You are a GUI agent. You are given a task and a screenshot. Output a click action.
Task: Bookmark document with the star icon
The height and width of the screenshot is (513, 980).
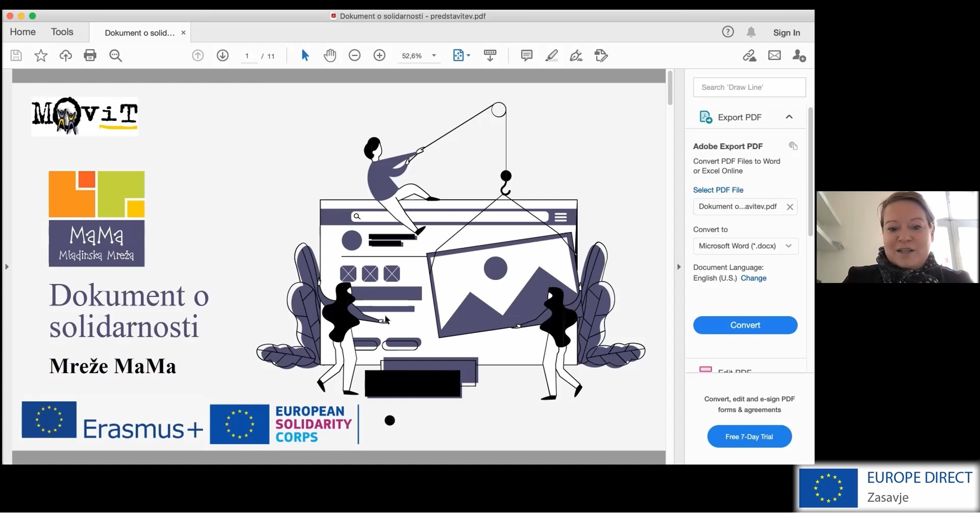[41, 56]
